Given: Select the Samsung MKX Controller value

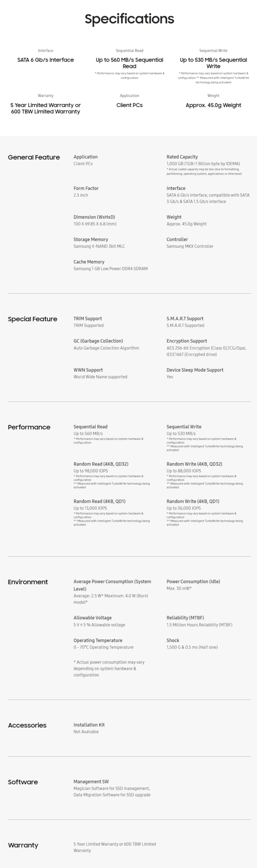Looking at the screenshot, I should pos(190,246).
